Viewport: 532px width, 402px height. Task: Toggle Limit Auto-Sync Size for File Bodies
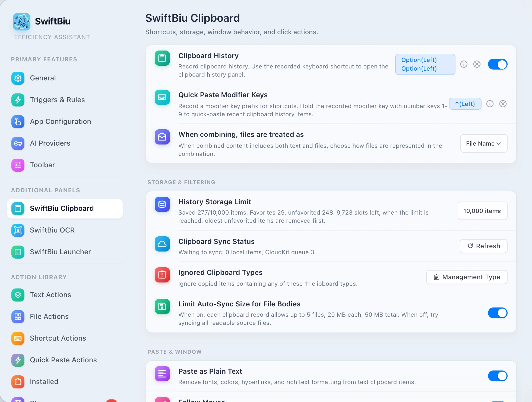click(498, 313)
